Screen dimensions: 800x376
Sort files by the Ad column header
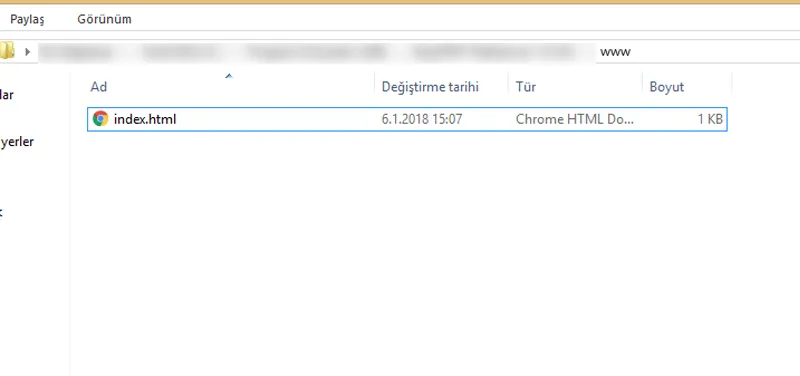pyautogui.click(x=231, y=87)
